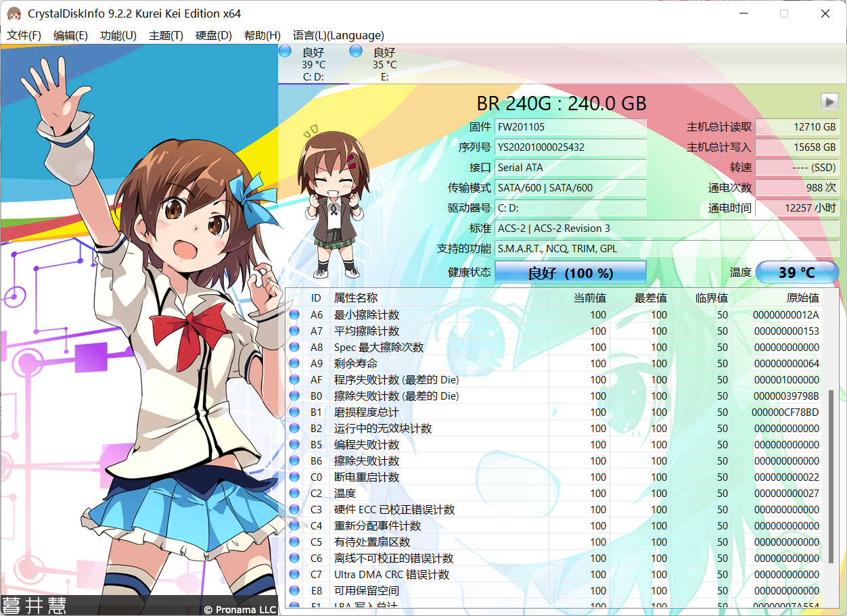847x616 pixels.
Task: Click raw value 000000000153
Action: pyautogui.click(x=786, y=331)
